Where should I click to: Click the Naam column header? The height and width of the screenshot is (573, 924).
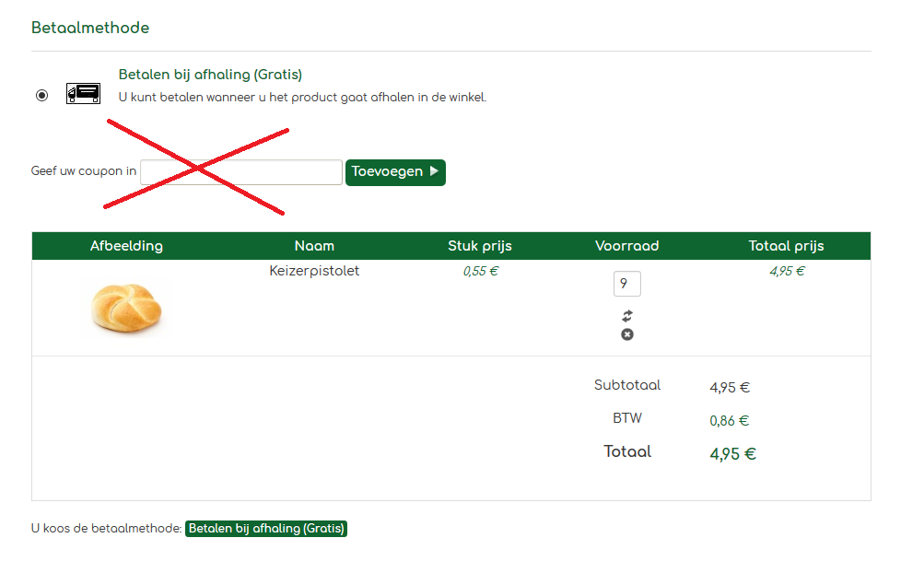coord(314,246)
